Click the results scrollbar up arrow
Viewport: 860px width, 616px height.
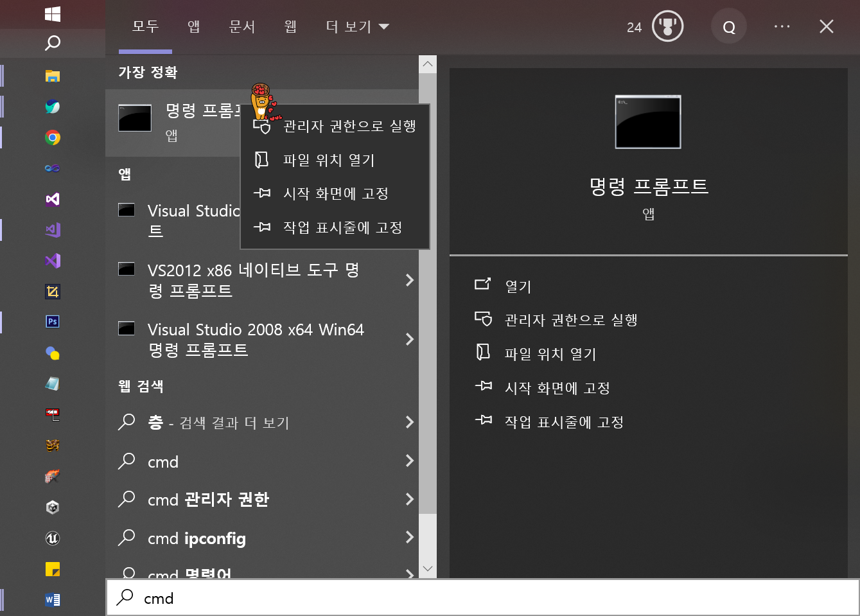click(428, 64)
